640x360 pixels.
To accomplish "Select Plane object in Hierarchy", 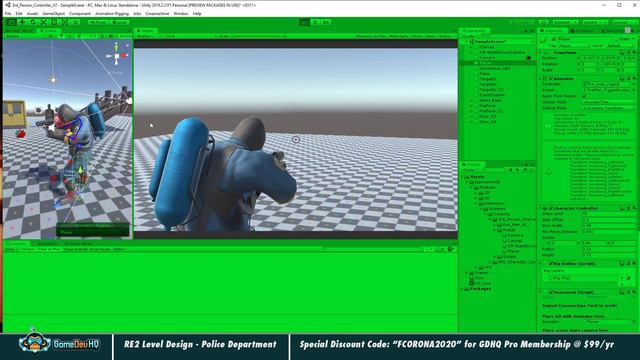I will (x=484, y=73).
